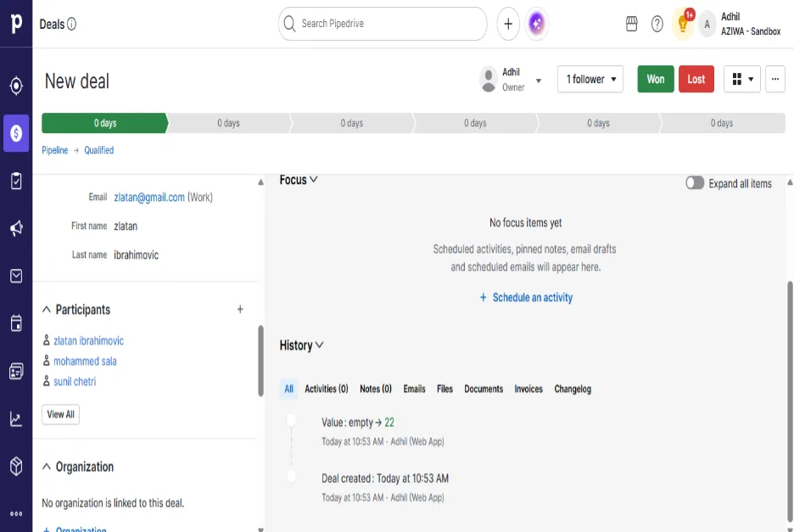The width and height of the screenshot is (794, 532).
Task: Select the last pipeline stage segment
Action: point(723,123)
